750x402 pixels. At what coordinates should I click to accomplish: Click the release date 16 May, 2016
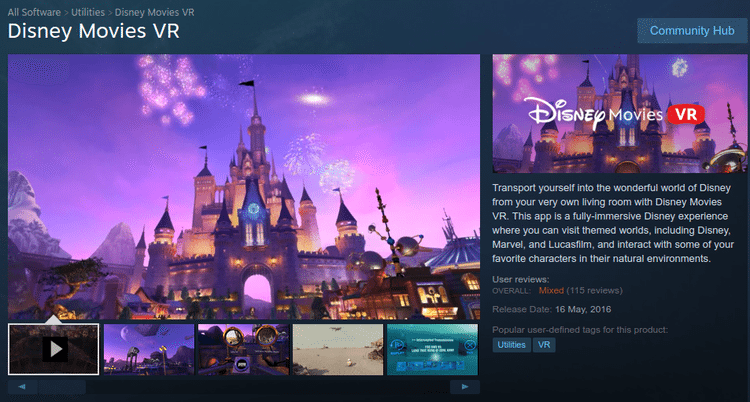[583, 310]
